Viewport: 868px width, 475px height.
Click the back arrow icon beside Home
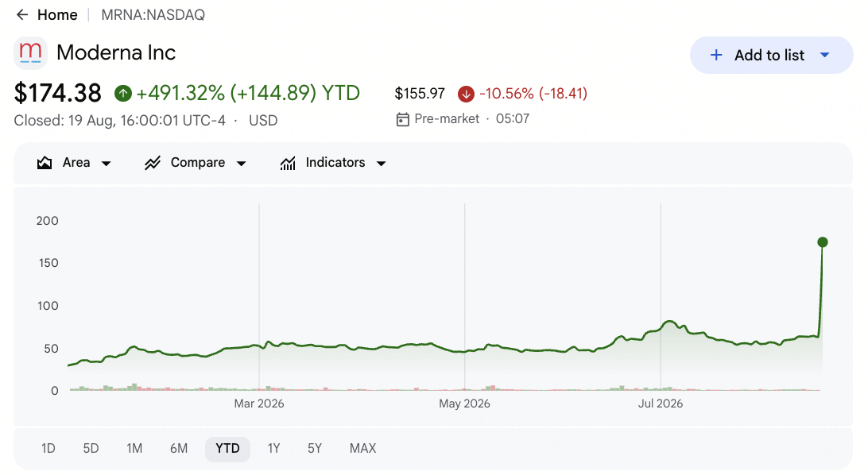tap(22, 15)
